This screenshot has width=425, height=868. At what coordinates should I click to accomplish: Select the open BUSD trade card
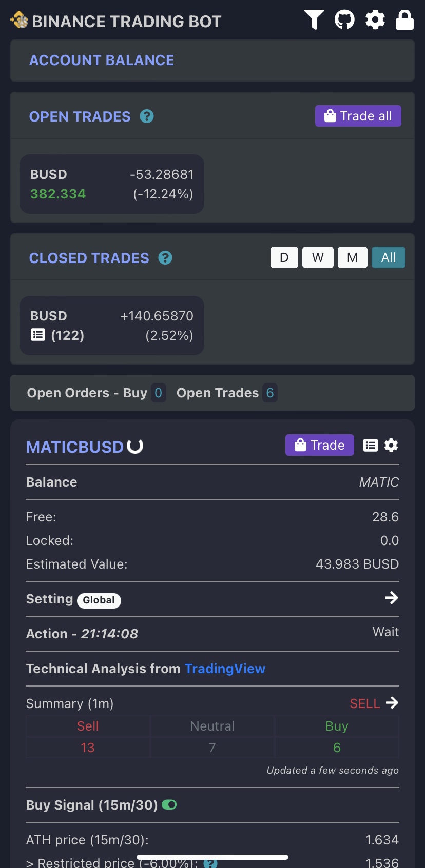(111, 184)
